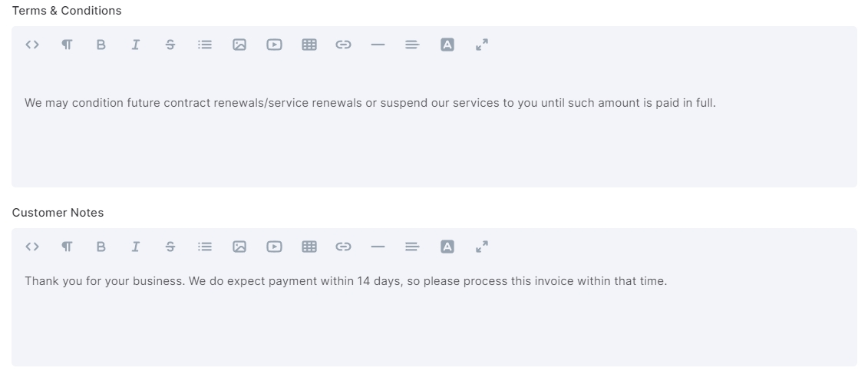868x381 pixels.
Task: Insert image into Terms & Conditions editor
Action: coord(239,45)
